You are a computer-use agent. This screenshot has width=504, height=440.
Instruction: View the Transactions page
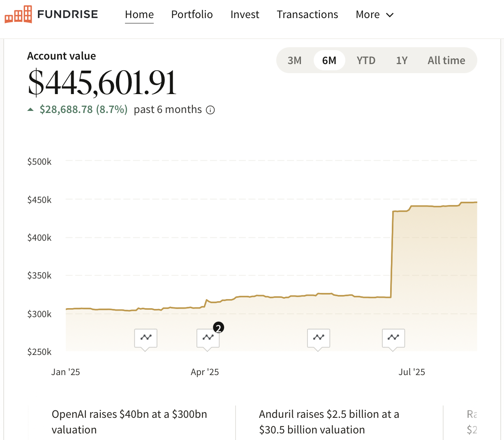[x=307, y=14]
